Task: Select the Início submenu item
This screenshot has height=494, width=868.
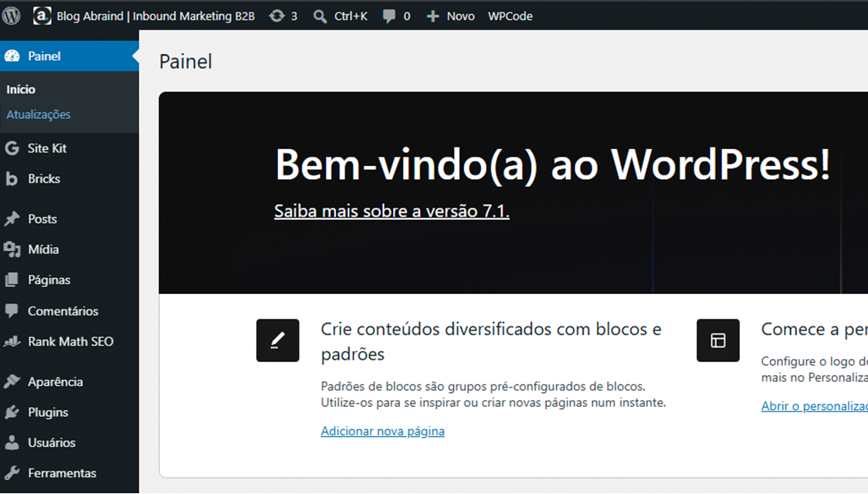Action: pos(21,90)
